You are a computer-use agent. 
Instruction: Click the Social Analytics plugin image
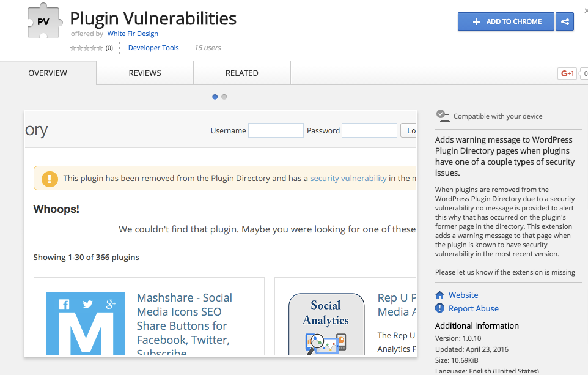326,324
